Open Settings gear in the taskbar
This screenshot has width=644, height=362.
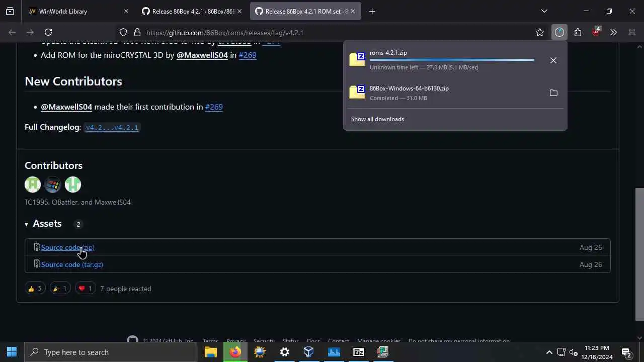[285, 352]
